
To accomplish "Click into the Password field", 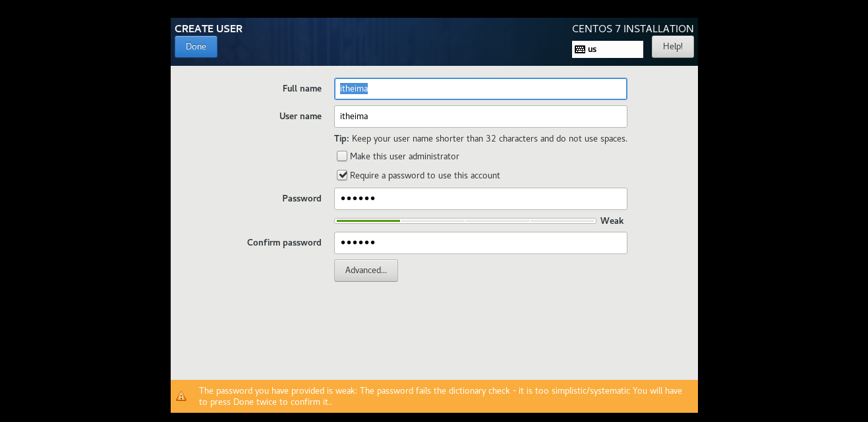I will click(480, 199).
